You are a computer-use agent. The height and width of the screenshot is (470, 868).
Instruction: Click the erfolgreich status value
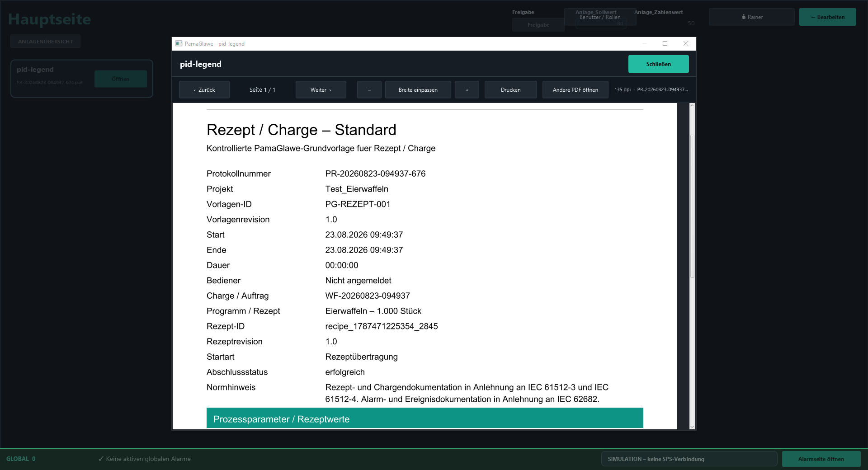click(x=345, y=372)
